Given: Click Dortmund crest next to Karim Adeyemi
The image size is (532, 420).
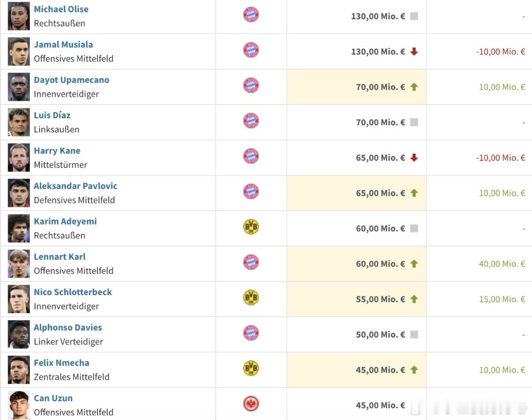Looking at the screenshot, I should pos(251,227).
